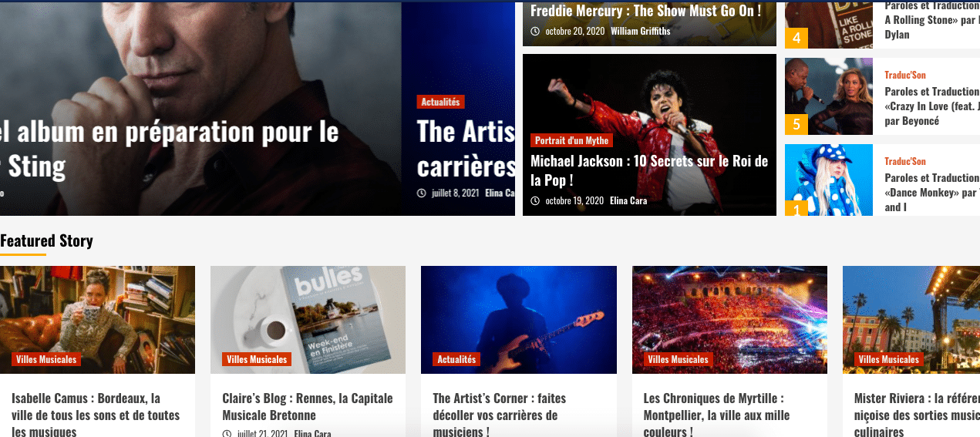Click the orange rank badge numbered 4

point(796,38)
